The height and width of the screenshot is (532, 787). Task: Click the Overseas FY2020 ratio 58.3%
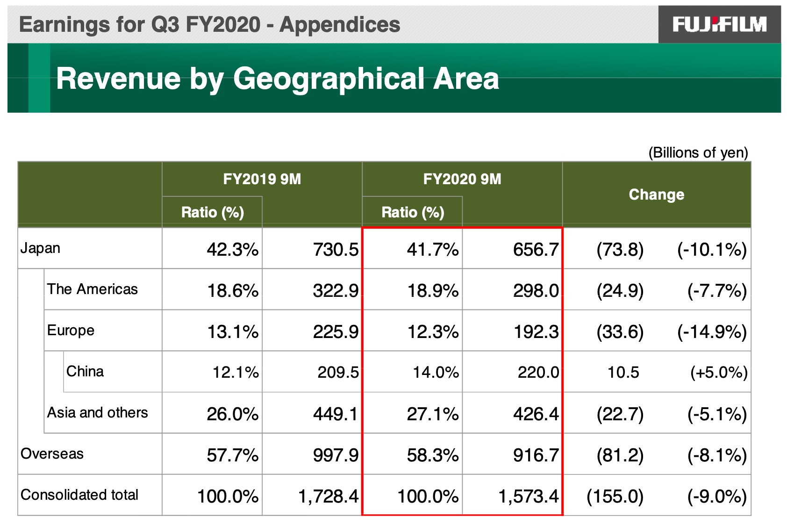point(432,455)
